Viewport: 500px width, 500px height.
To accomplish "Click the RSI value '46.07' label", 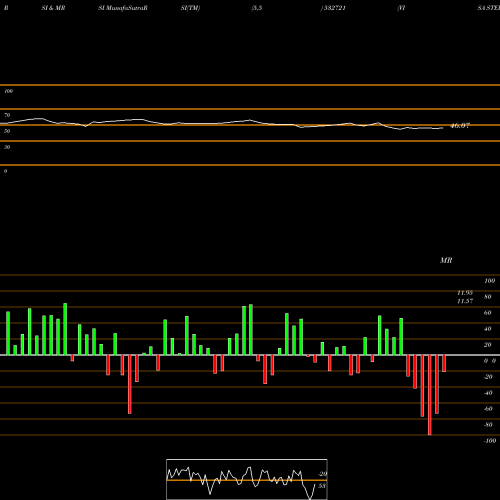I will (x=460, y=126).
